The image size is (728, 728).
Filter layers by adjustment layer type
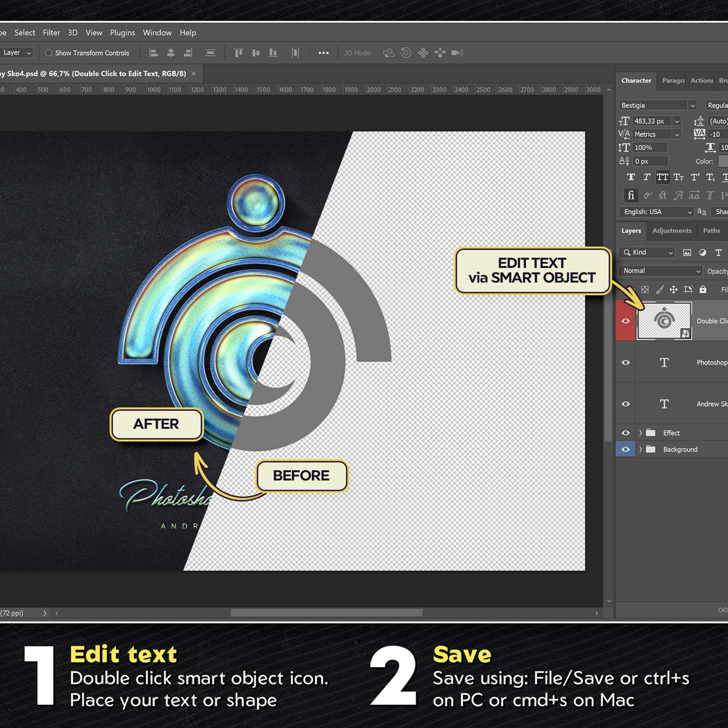pyautogui.click(x=702, y=252)
